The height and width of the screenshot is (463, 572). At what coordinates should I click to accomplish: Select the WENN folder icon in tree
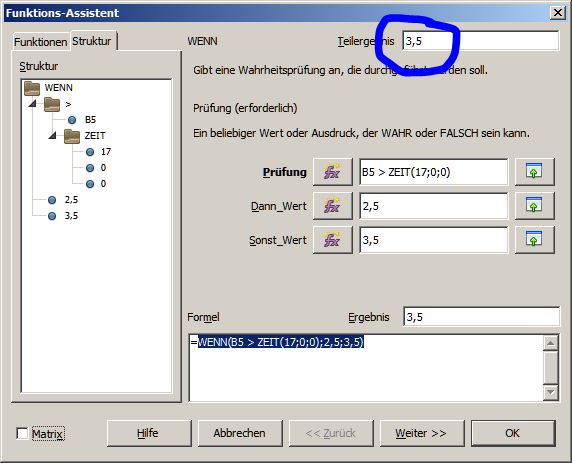click(x=32, y=88)
